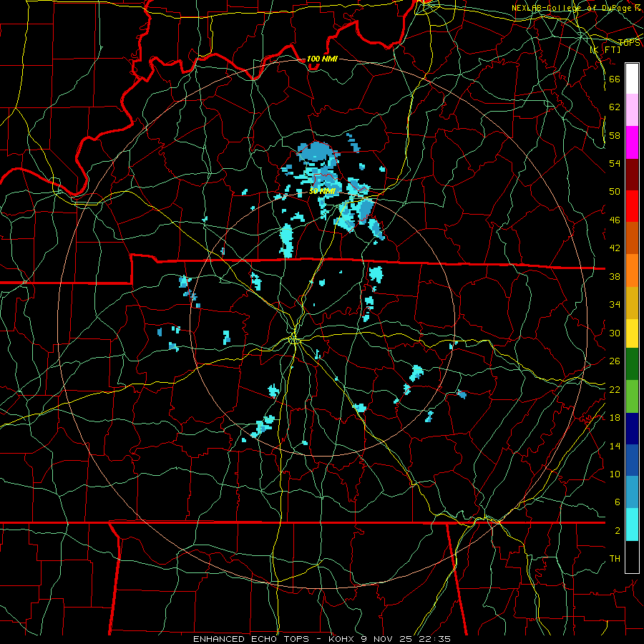Click the '62' legend value

coord(615,107)
